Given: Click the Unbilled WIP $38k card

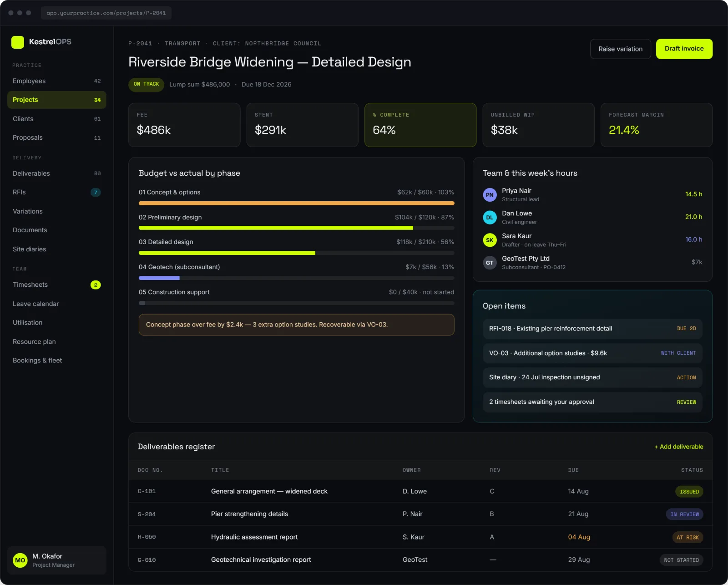Looking at the screenshot, I should 538,125.
